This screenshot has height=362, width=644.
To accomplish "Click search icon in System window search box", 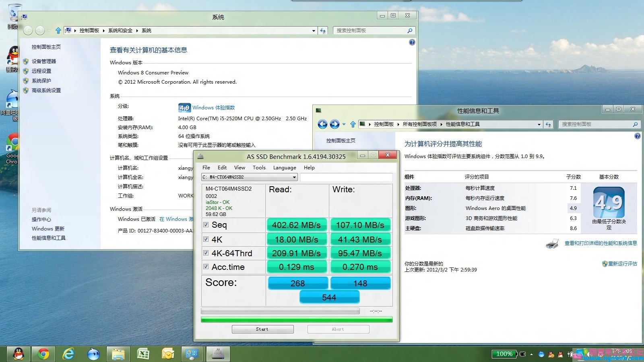I will (410, 31).
